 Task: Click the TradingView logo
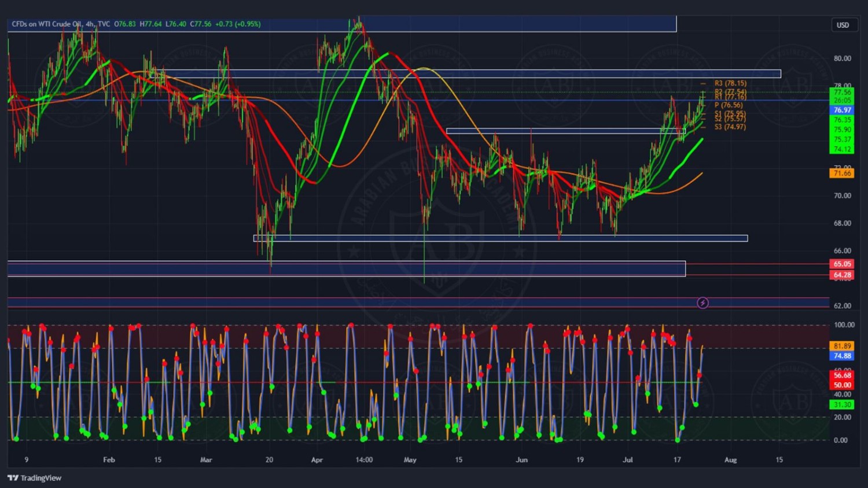point(34,478)
